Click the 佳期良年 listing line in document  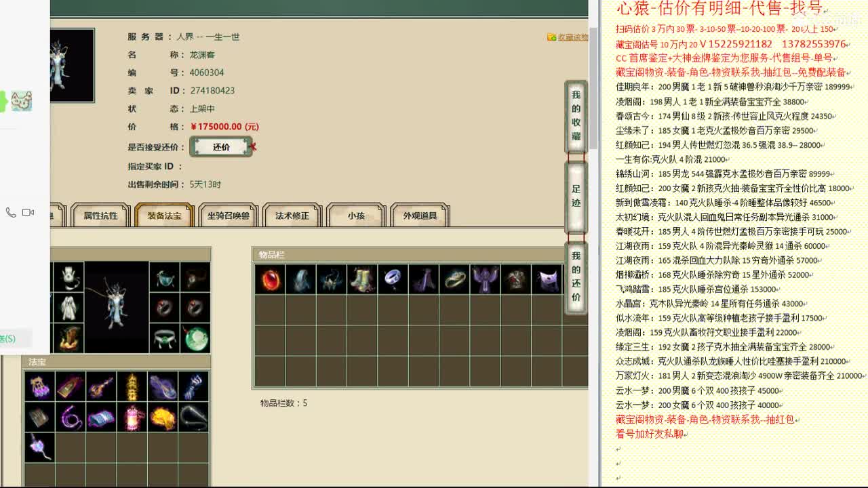click(x=733, y=87)
